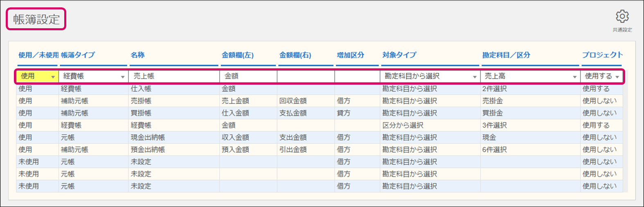Click the empty 増加区分 field in selected row
Image resolution: width=644 pixels, height=207 pixels.
coord(357,76)
